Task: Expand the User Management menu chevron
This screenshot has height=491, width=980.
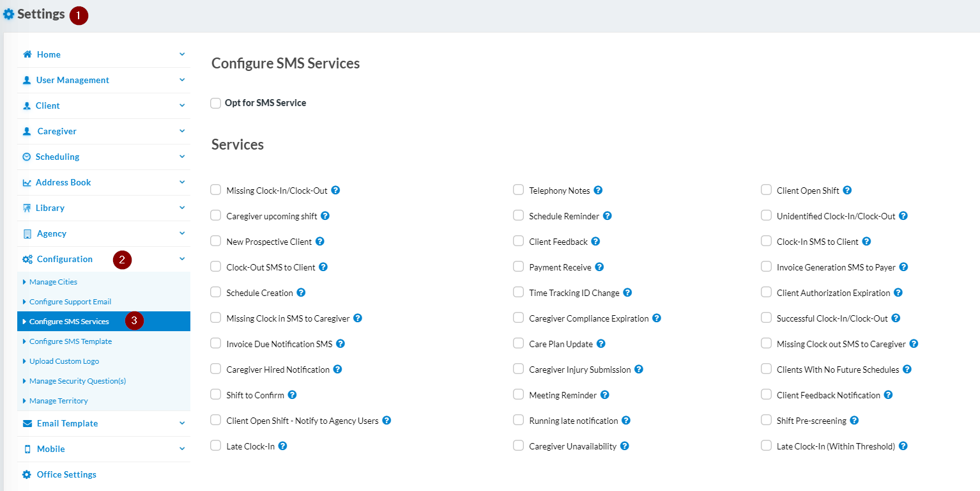Action: pos(182,80)
